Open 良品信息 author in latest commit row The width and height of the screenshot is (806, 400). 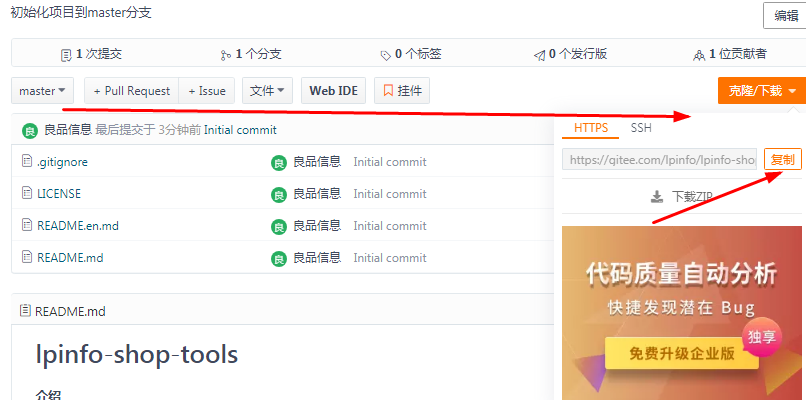pyautogui.click(x=68, y=130)
